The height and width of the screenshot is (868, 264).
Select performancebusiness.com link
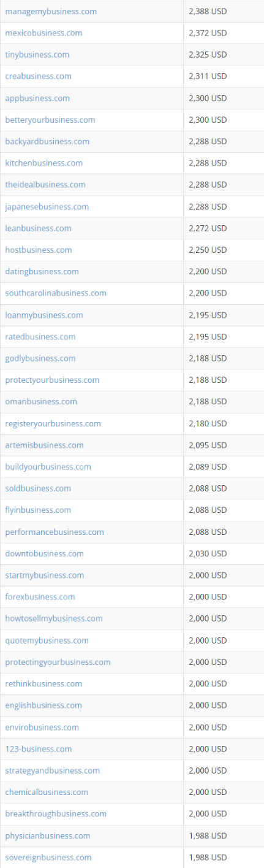[55, 532]
